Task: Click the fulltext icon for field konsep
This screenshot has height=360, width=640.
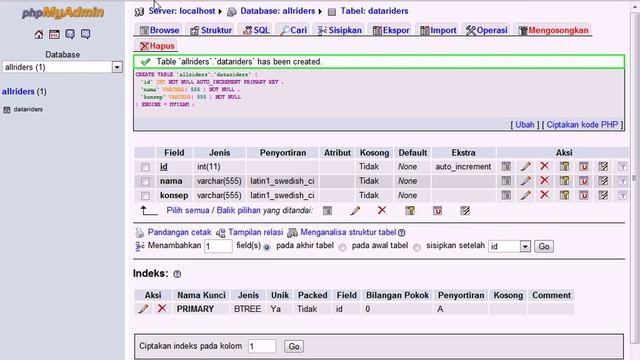Action: (622, 195)
